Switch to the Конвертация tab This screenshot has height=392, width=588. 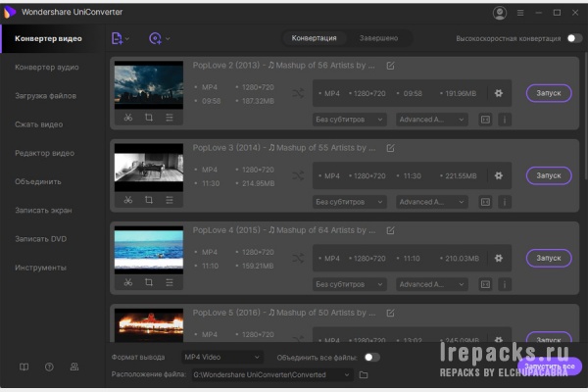click(x=315, y=38)
